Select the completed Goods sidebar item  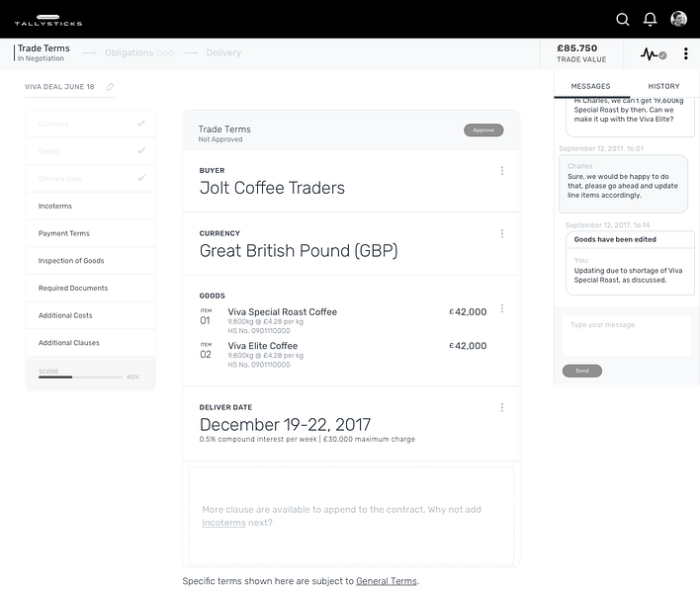tap(91, 151)
